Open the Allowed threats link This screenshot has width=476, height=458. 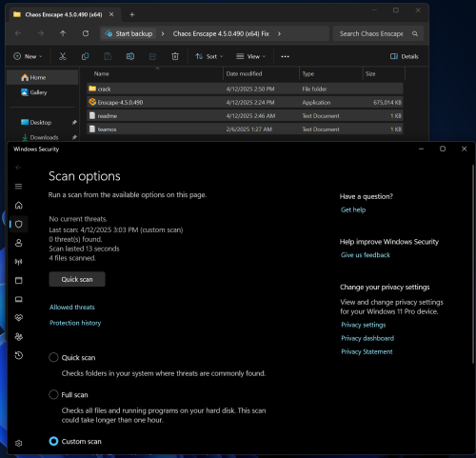pyautogui.click(x=72, y=307)
